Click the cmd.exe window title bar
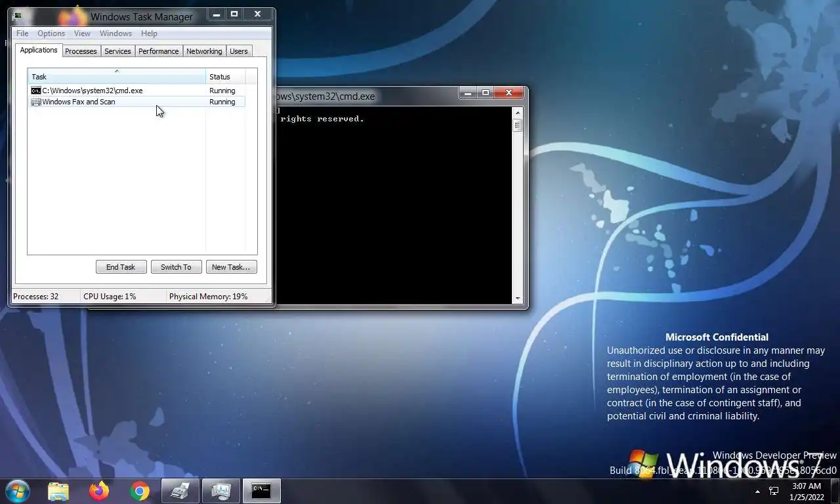The image size is (840, 504). tap(367, 96)
